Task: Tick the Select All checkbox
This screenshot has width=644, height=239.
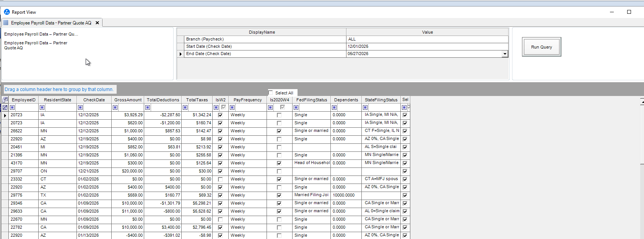Action: [x=271, y=93]
